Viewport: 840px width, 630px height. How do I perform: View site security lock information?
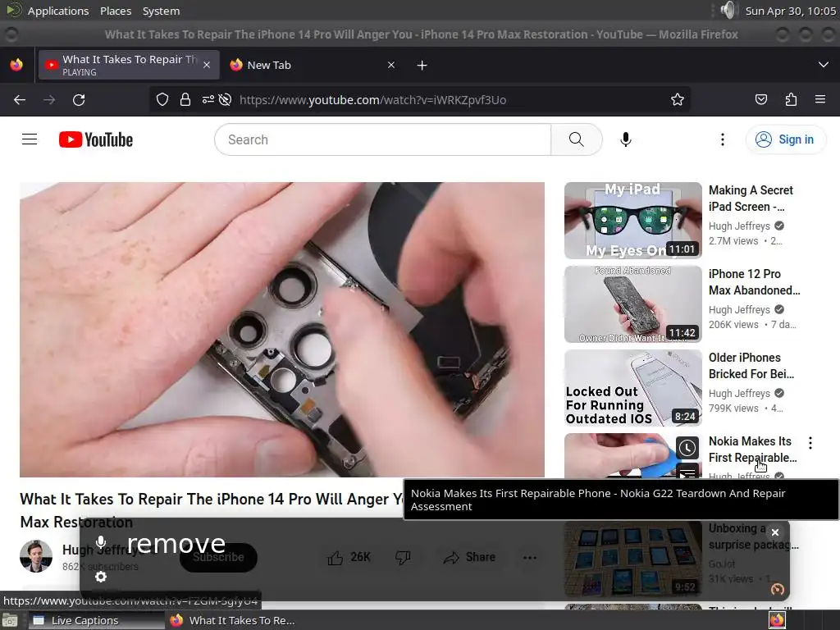[x=185, y=99]
